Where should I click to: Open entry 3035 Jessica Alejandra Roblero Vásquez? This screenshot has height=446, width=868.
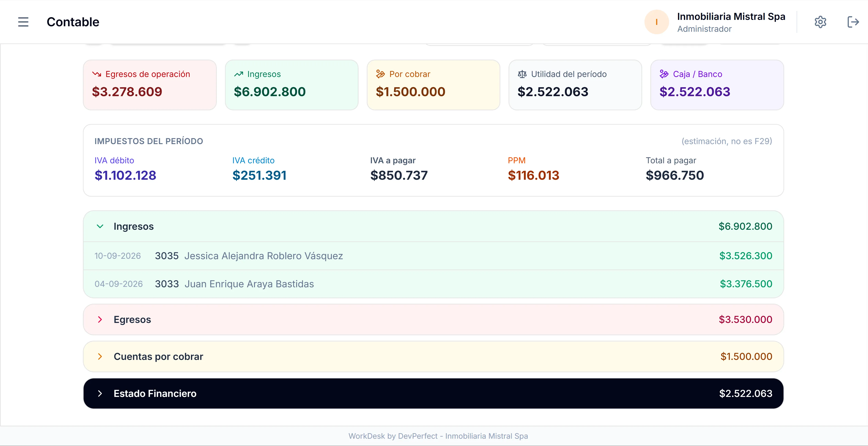coord(433,256)
